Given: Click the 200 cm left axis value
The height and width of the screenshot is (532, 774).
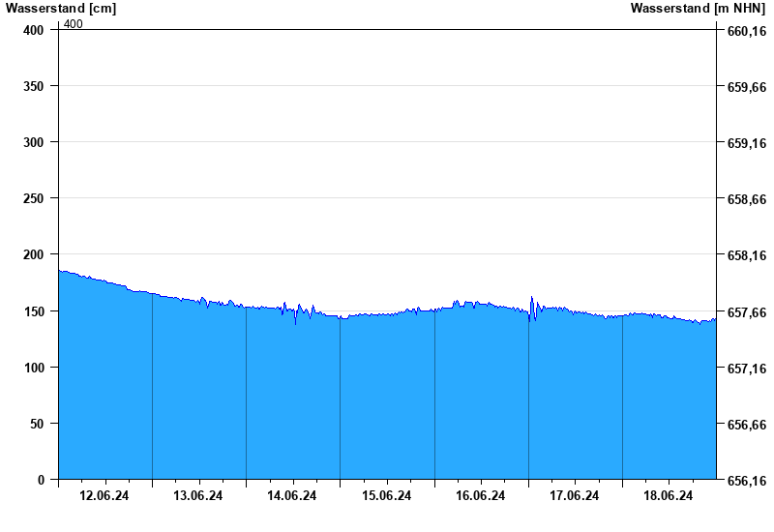Looking at the screenshot, I should point(34,254).
